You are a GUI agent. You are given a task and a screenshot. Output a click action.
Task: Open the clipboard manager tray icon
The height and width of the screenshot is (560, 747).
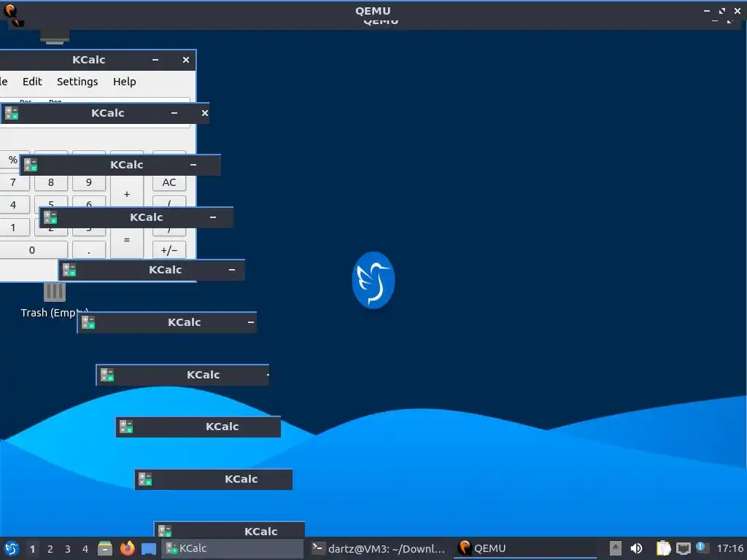(663, 548)
